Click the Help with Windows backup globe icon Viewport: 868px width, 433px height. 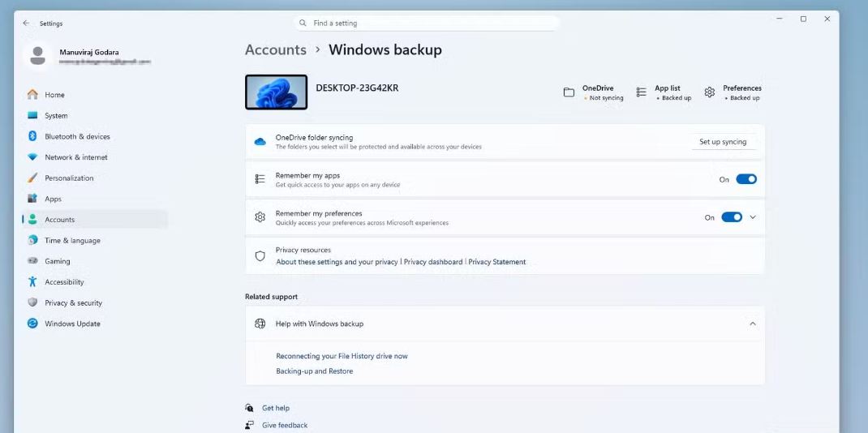pos(260,324)
